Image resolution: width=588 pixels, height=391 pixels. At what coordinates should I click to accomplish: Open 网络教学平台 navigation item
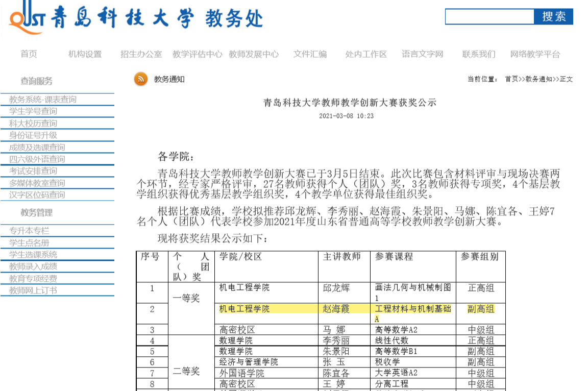point(535,54)
